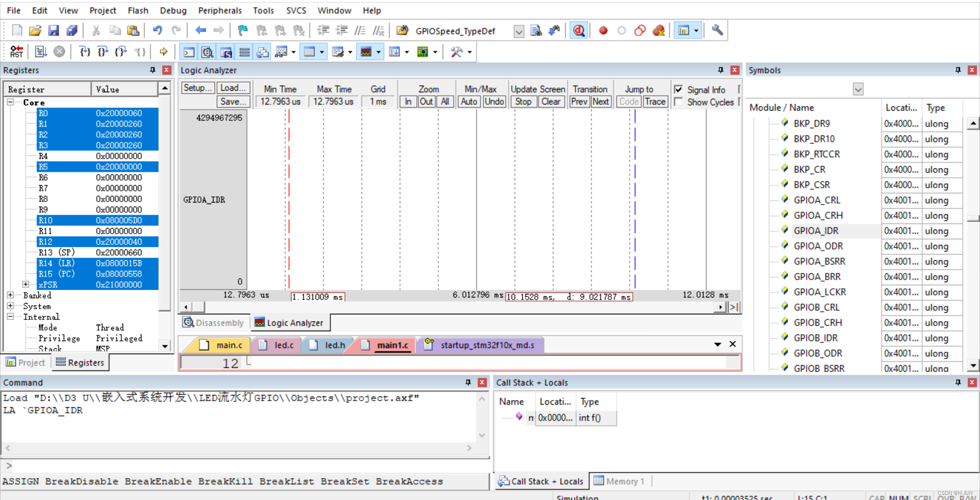This screenshot has width=980, height=500.
Task: Enable Show Cycles checkbox
Action: (678, 102)
